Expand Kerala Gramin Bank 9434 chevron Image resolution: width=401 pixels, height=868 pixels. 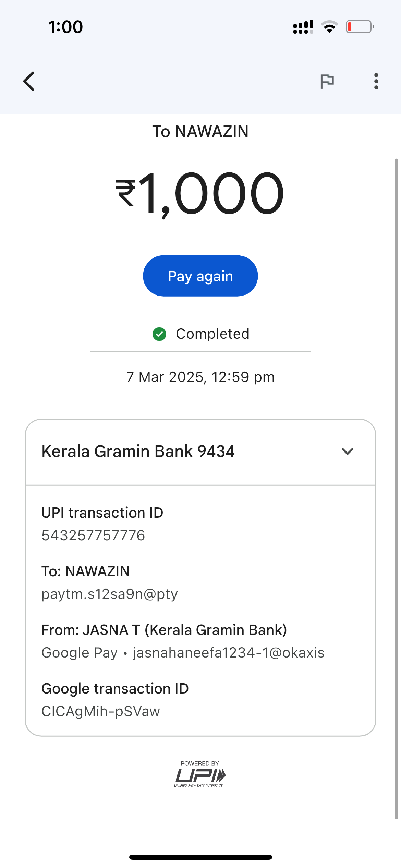click(x=347, y=451)
